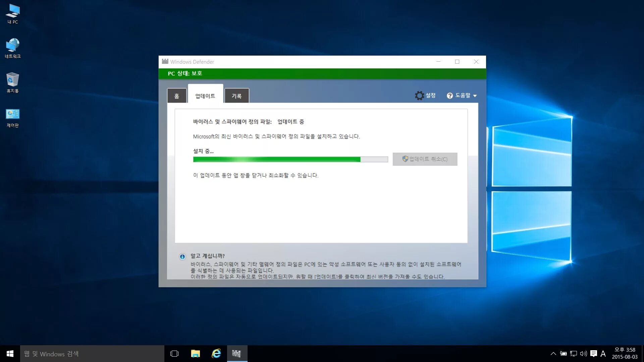Select the 업데이트 tab
The height and width of the screenshot is (362, 644).
click(x=205, y=96)
